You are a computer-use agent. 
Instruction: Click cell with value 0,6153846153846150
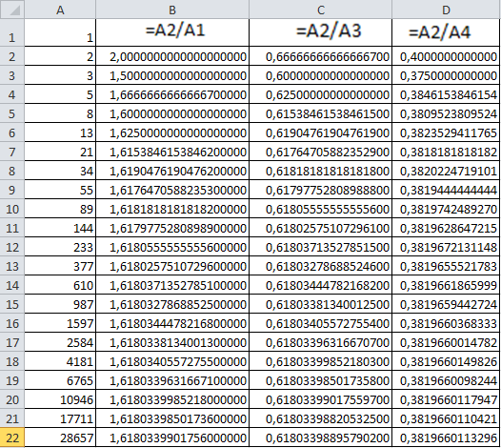coord(320,113)
